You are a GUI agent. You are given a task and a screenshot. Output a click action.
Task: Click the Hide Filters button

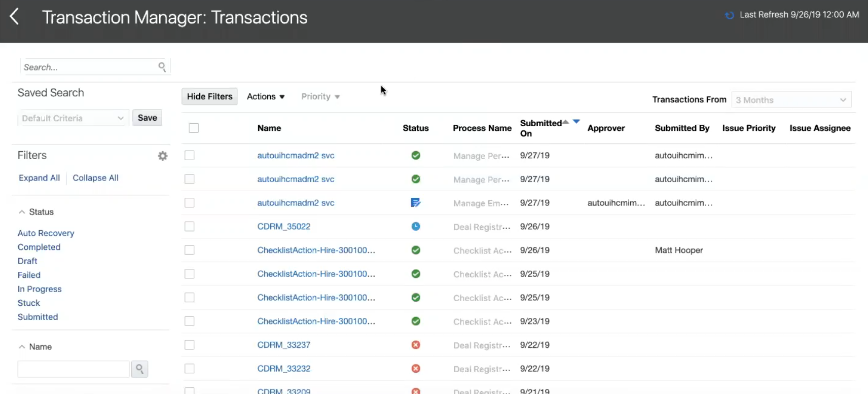click(x=209, y=97)
